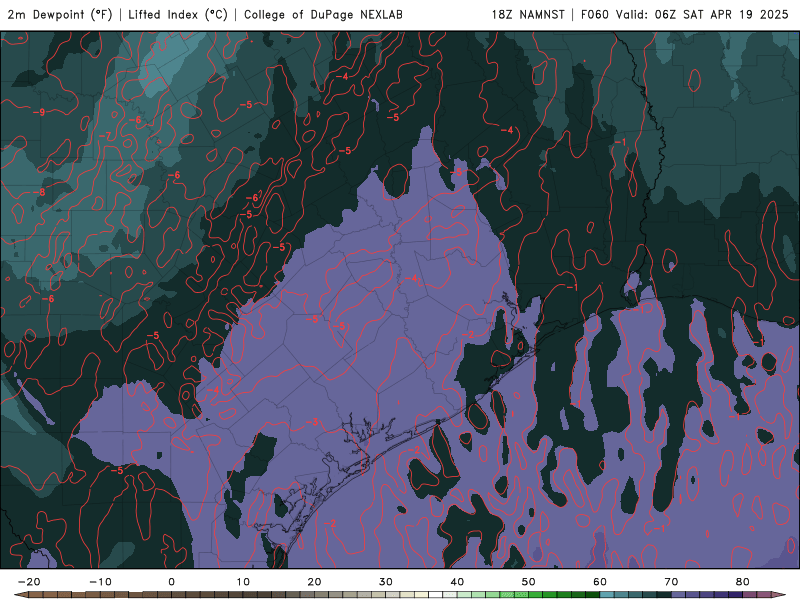Click the -9 lifted index contour label

pyautogui.click(x=39, y=112)
